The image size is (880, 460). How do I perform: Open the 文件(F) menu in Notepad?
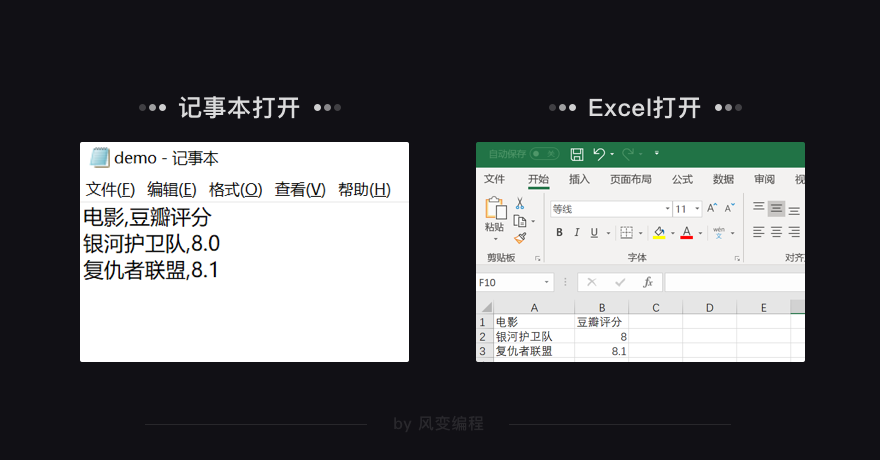pos(110,190)
